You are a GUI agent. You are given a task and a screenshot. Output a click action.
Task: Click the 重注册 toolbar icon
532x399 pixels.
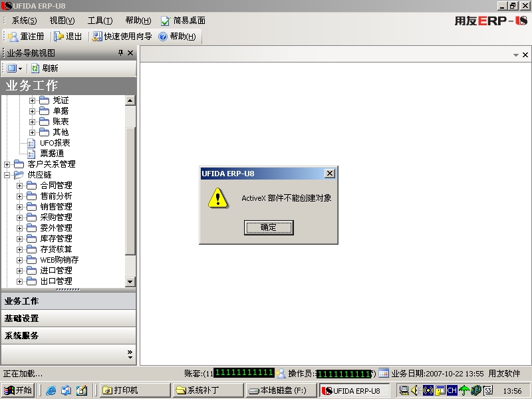13,37
